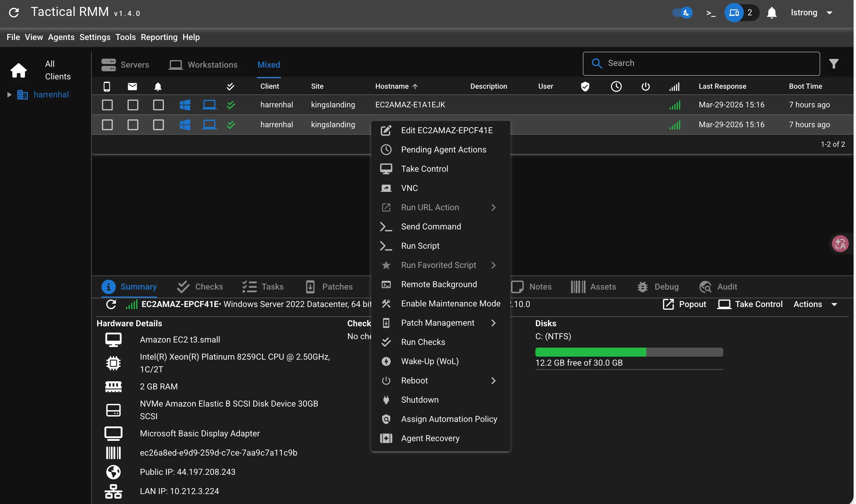Click the harrenhal client building icon
The height and width of the screenshot is (504, 856).
(x=23, y=94)
